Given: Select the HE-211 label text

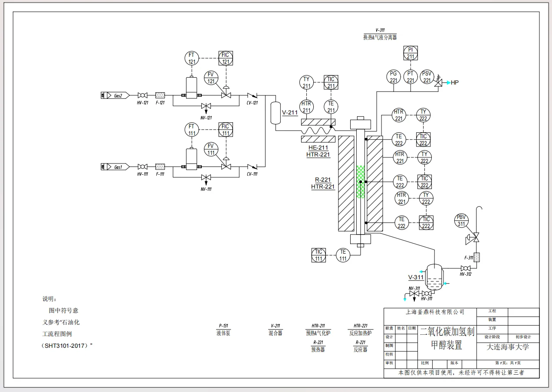Looking at the screenshot, I should (x=318, y=148).
